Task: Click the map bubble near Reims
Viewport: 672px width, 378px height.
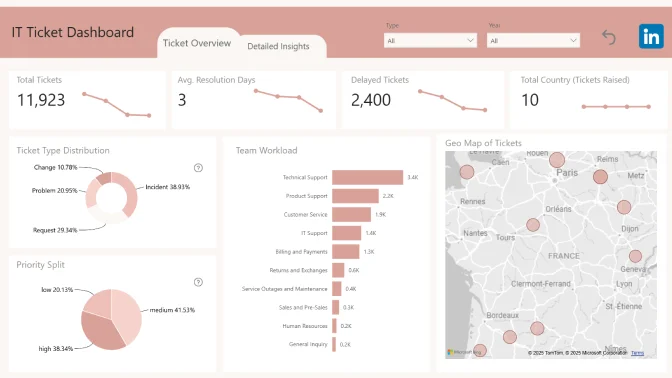Action: click(600, 177)
